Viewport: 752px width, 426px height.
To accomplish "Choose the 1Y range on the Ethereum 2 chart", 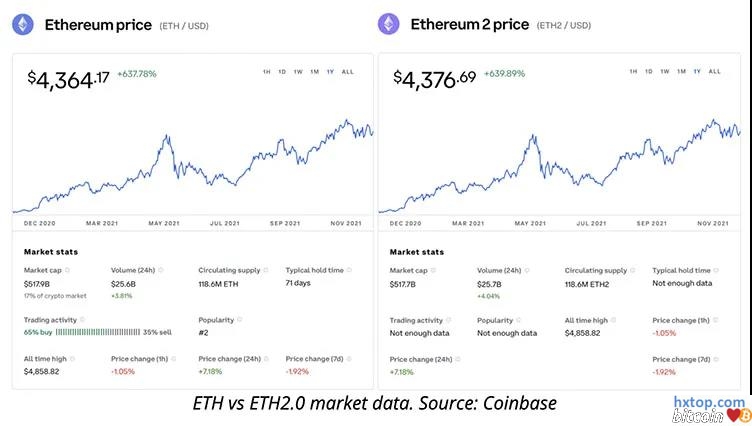I will click(x=697, y=72).
